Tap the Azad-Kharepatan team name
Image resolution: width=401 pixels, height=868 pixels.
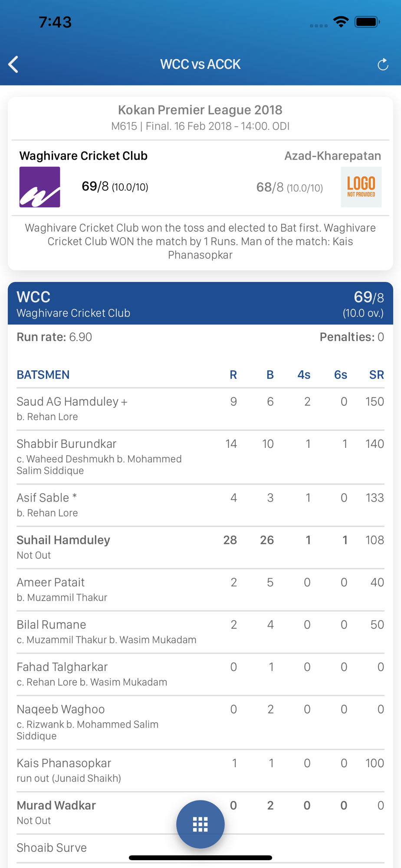(x=332, y=156)
